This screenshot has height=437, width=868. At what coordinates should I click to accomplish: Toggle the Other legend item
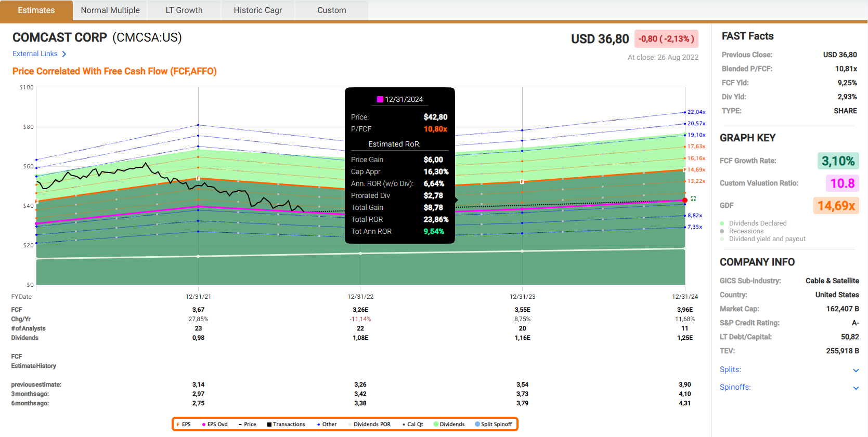point(327,425)
